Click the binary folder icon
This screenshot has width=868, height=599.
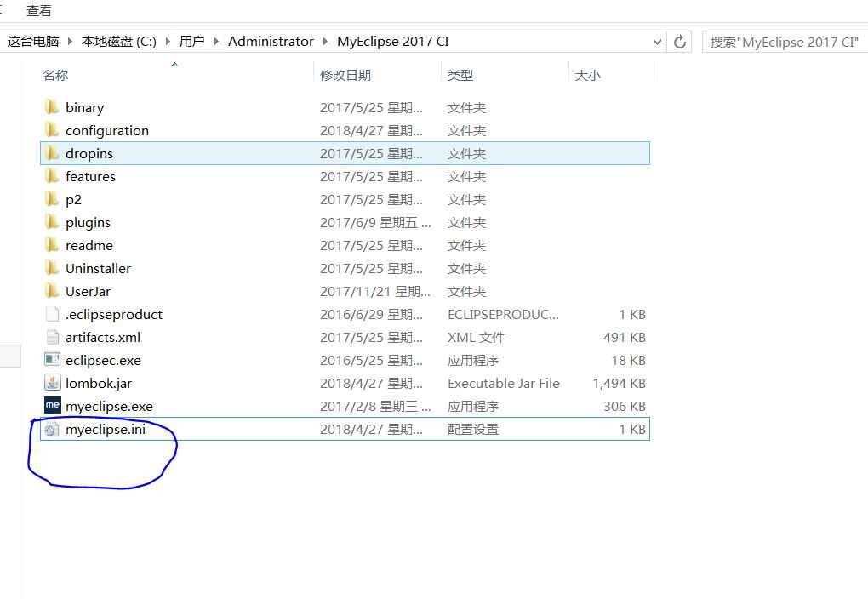coord(51,107)
